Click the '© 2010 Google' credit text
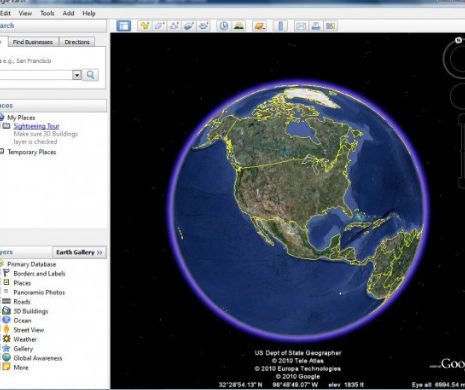Viewport: 465px width, 390px height. 297,377
